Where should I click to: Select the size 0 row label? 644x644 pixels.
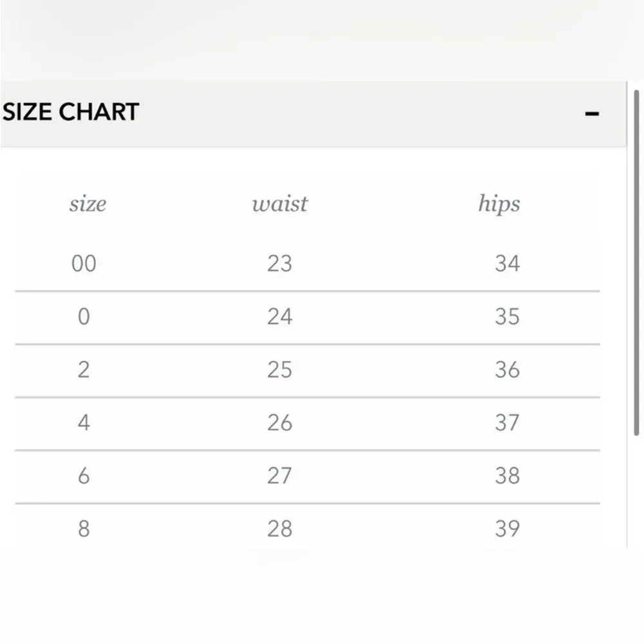pos(84,316)
